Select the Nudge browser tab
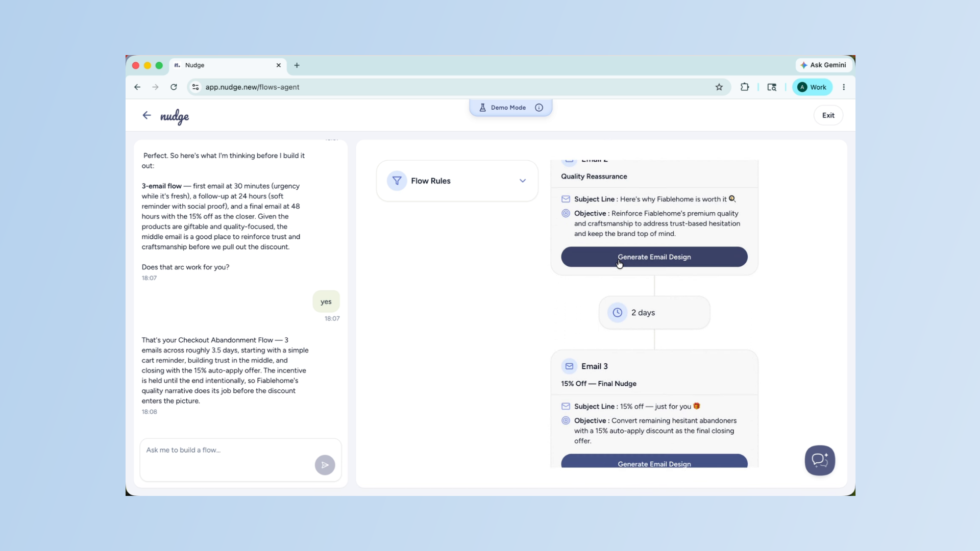Image resolution: width=980 pixels, height=551 pixels. pyautogui.click(x=228, y=65)
